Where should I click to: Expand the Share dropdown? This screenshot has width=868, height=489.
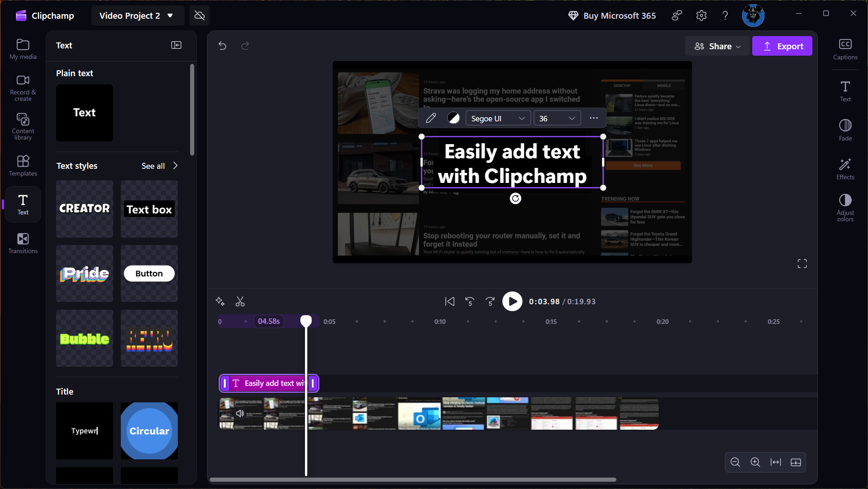click(x=718, y=46)
